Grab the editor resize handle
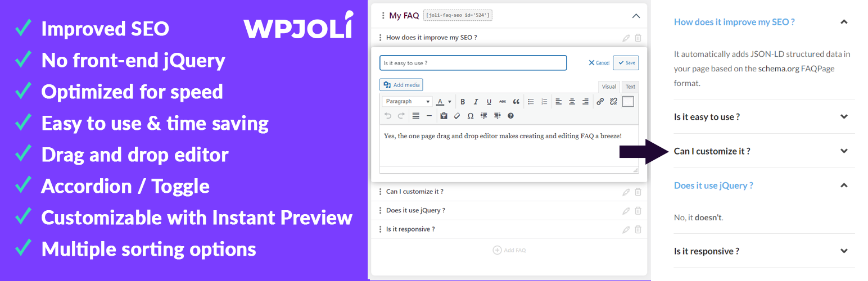Image resolution: width=868 pixels, height=281 pixels. point(636,170)
